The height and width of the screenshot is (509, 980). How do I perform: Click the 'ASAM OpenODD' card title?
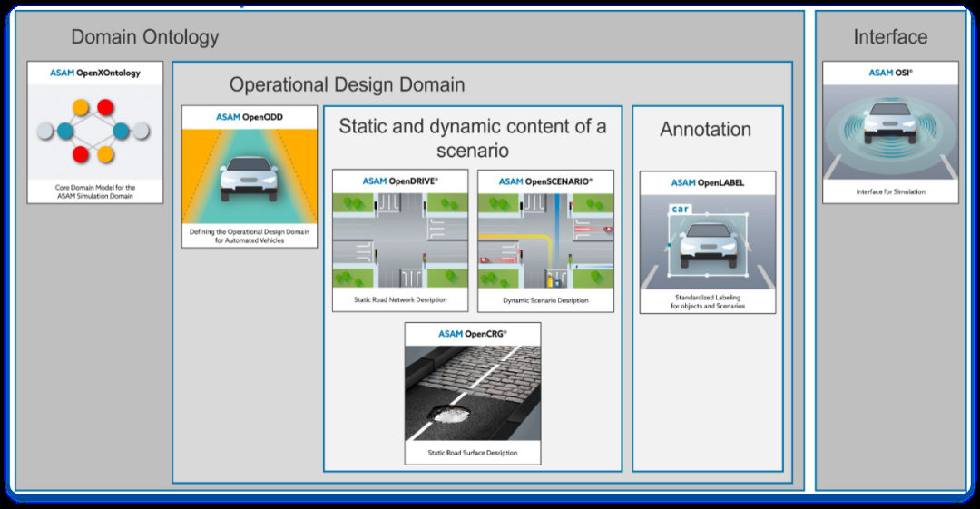[x=250, y=117]
